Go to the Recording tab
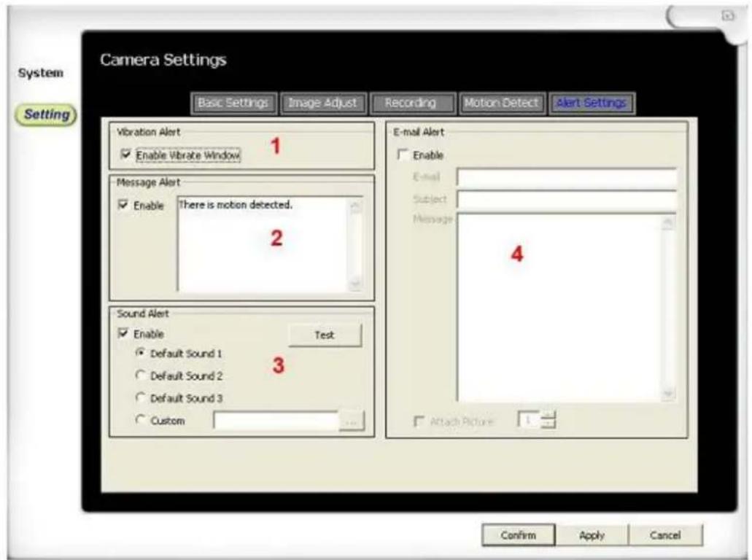Screen dimensions: 752x560 click(x=411, y=104)
